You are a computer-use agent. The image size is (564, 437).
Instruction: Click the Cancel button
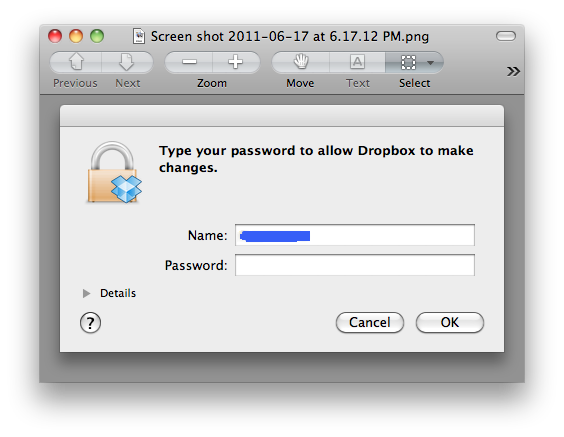(x=370, y=322)
